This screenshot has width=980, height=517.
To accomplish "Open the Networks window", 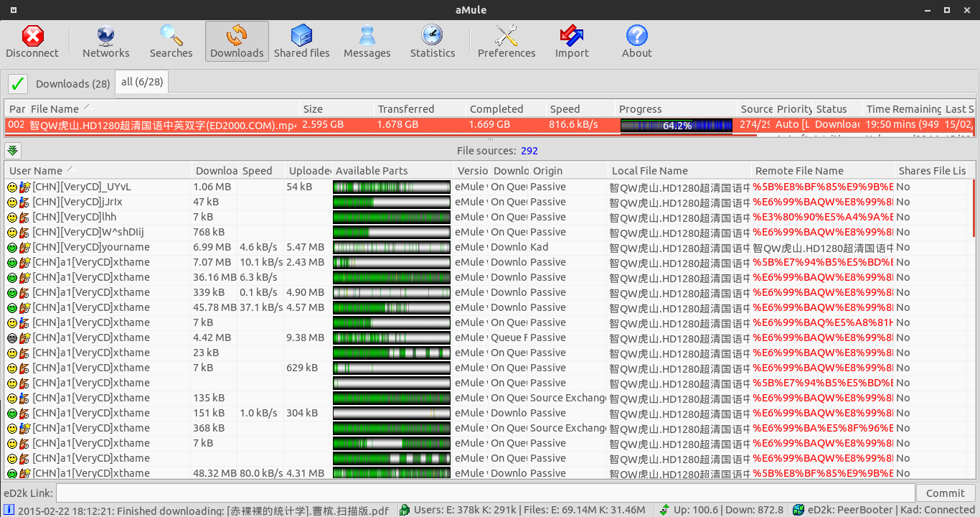I will [105, 42].
